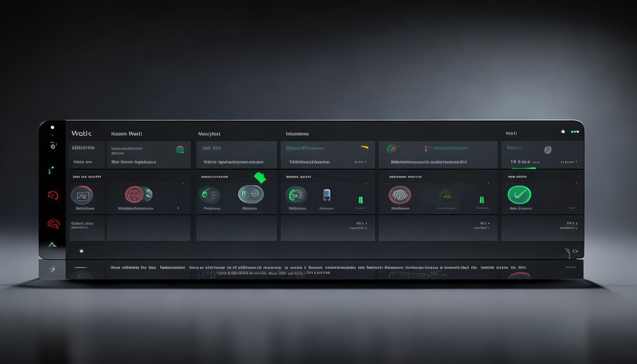
Task: Click the red-green circle button in fifth card
Action: point(393,149)
